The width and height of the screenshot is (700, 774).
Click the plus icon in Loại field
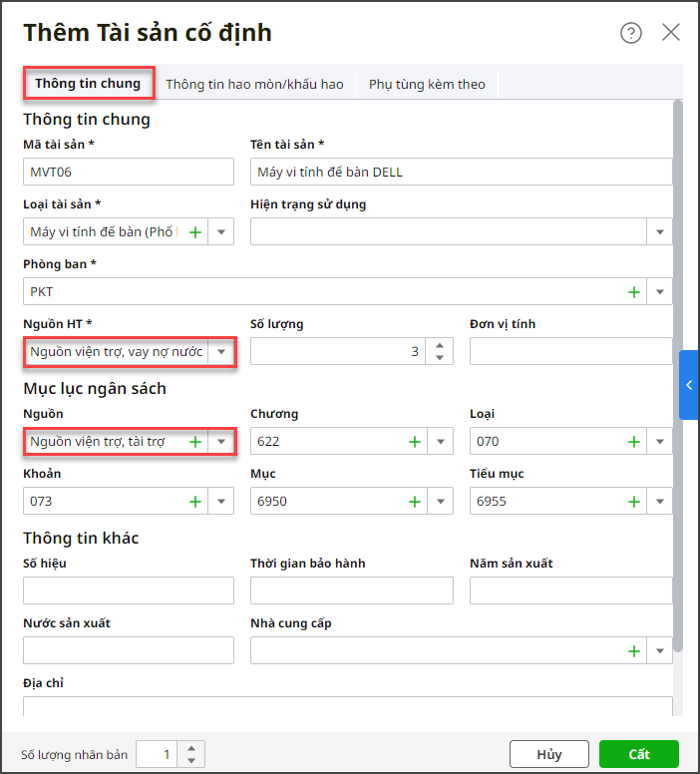pos(634,441)
